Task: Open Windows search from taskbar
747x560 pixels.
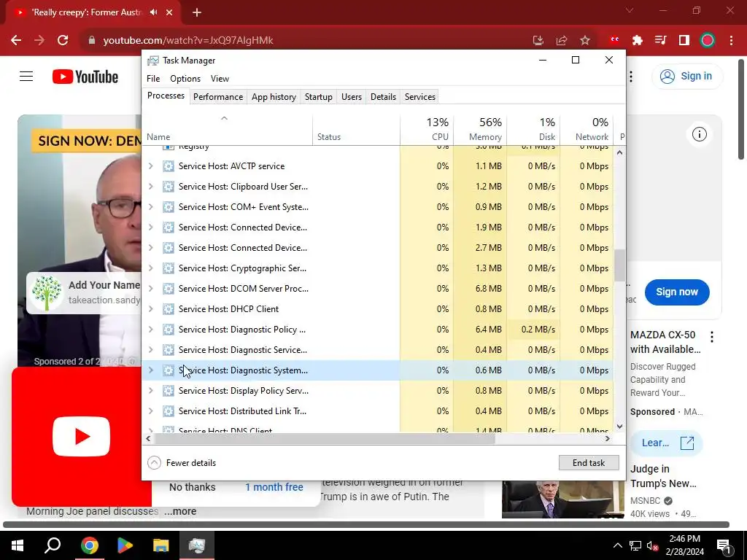Action: 53,545
